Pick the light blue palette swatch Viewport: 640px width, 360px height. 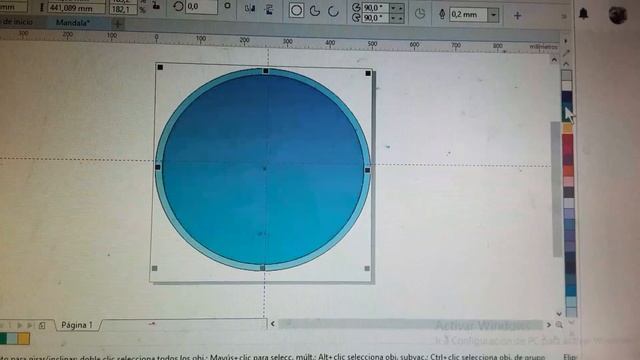[x=571, y=301]
